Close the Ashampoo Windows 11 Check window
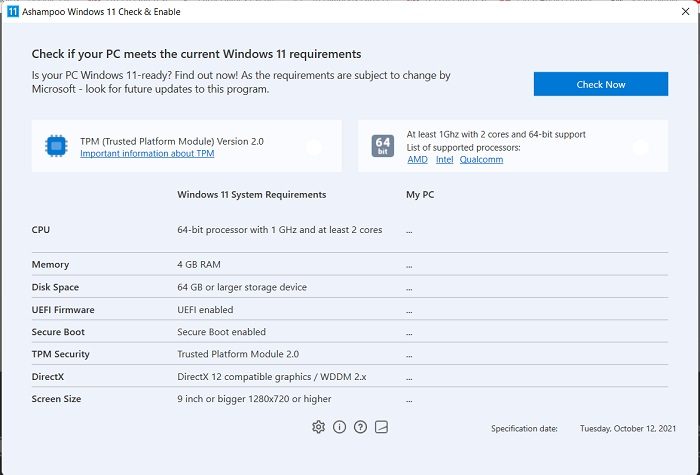The height and width of the screenshot is (475, 700). coord(681,11)
